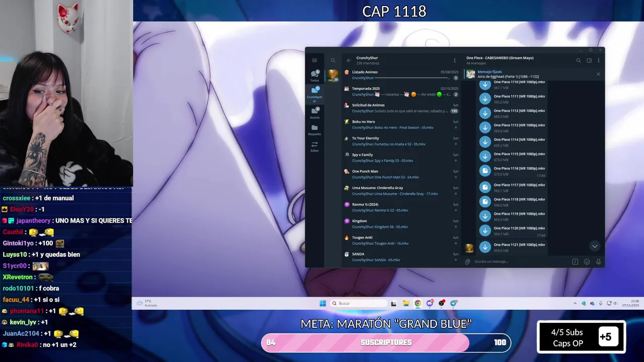Open the CrunchyShur three-dot options menu
This screenshot has height=362, width=644.
454,60
